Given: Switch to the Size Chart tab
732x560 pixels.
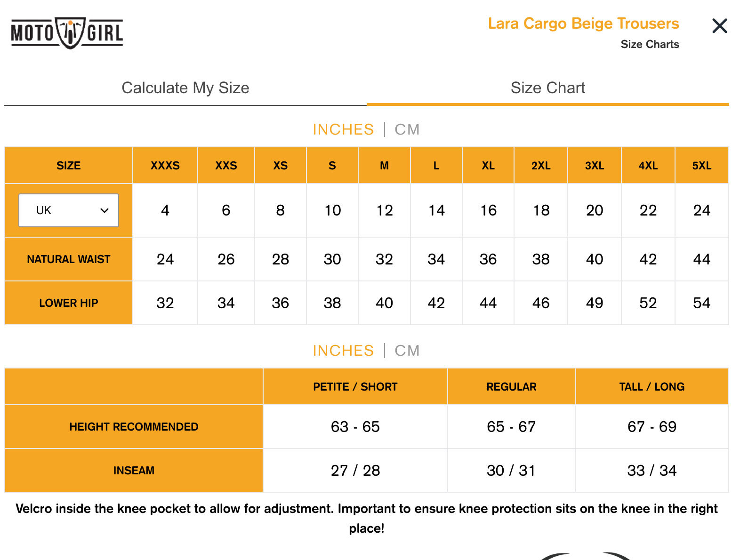Looking at the screenshot, I should coord(548,88).
